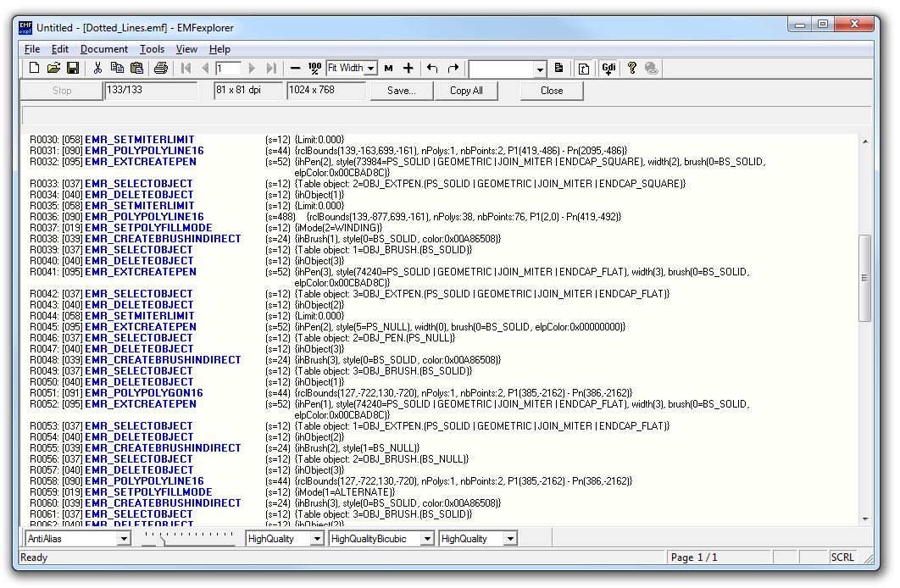
Task: Expand the AntiAlias dropdown
Action: pyautogui.click(x=124, y=539)
